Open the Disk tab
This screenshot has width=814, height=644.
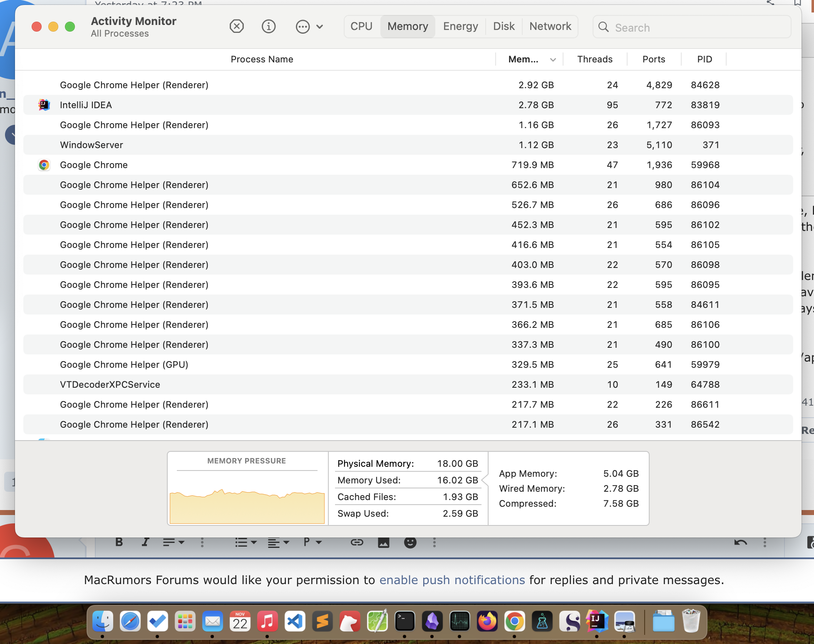point(504,27)
